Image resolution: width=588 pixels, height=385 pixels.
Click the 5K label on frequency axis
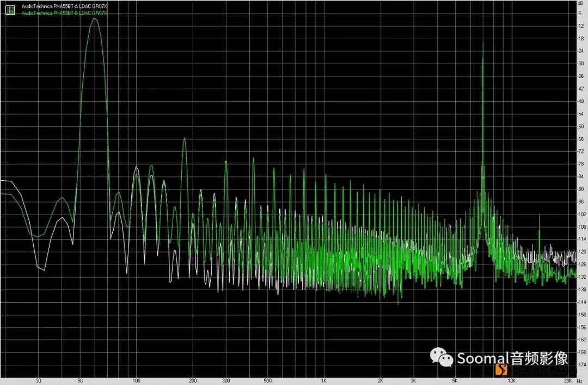[x=455, y=381]
